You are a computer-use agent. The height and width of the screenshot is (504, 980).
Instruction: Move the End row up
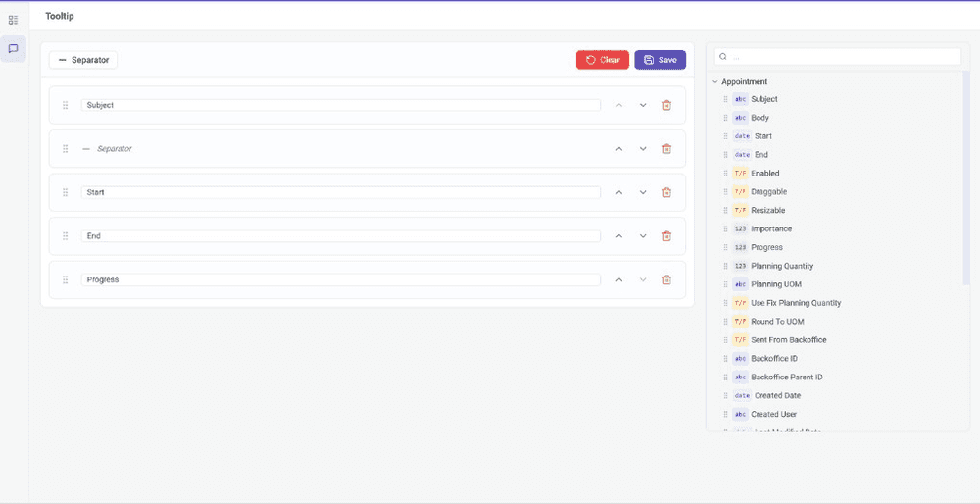click(x=619, y=236)
